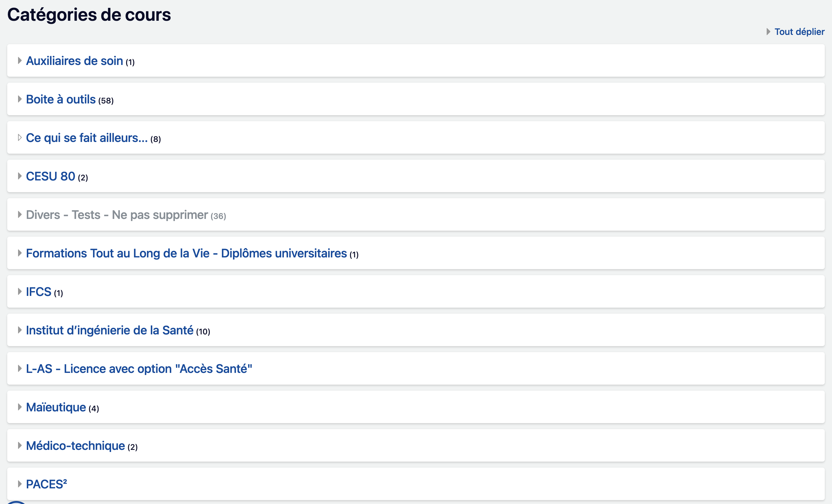Viewport: 832px width, 504px height.
Task: Open the Boite à outils link
Action: [61, 100]
